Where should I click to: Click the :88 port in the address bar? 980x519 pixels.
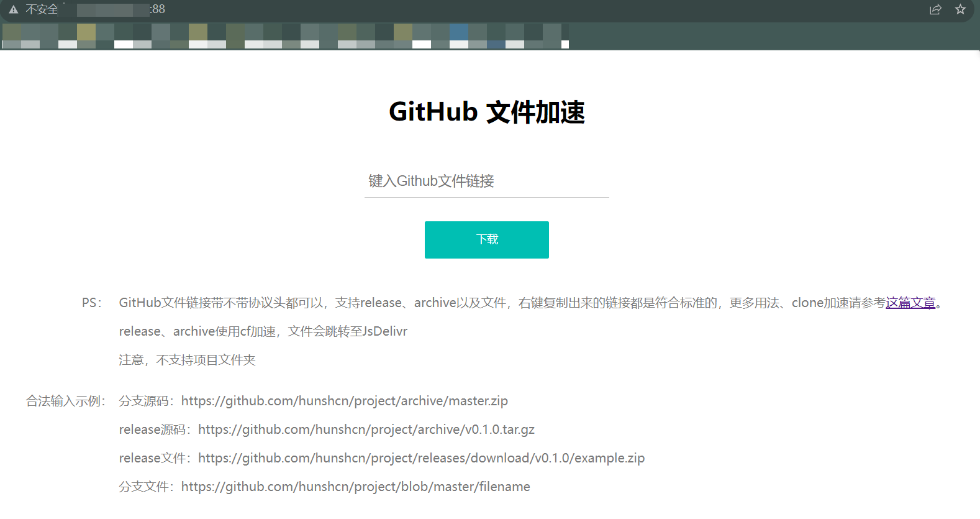point(158,9)
